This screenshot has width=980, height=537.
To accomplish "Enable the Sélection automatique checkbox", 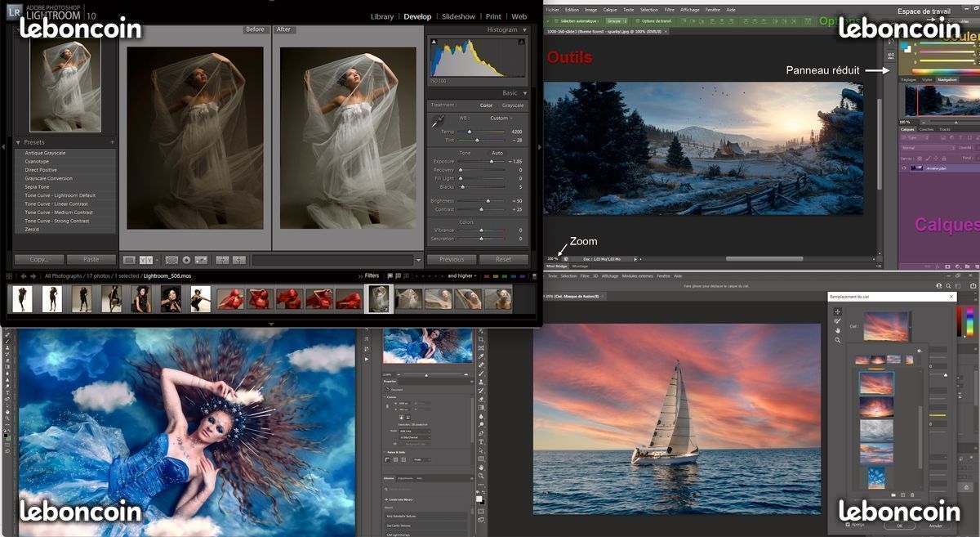I will click(x=556, y=21).
